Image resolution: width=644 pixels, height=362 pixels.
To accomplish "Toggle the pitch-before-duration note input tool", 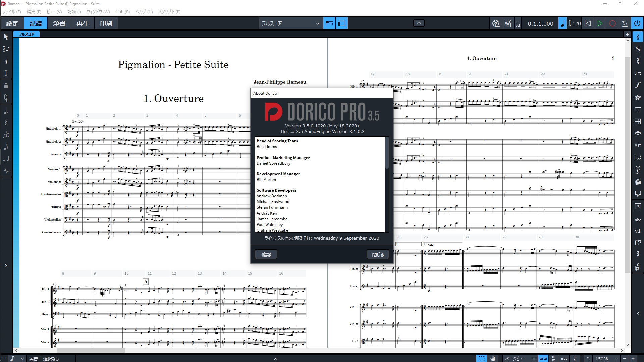I will point(6,49).
